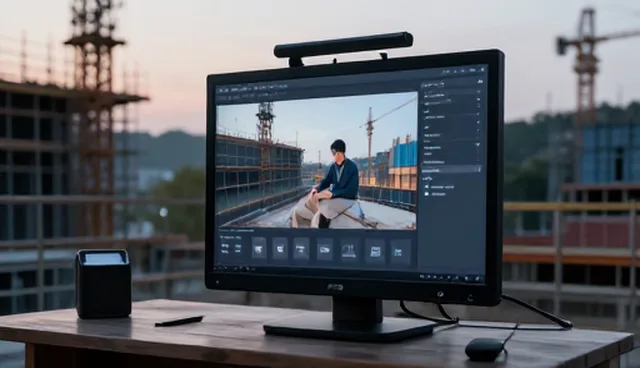Screen dimensions: 640x368
Task: Click the white folder icon below the speaker icon
Action: 427,194
